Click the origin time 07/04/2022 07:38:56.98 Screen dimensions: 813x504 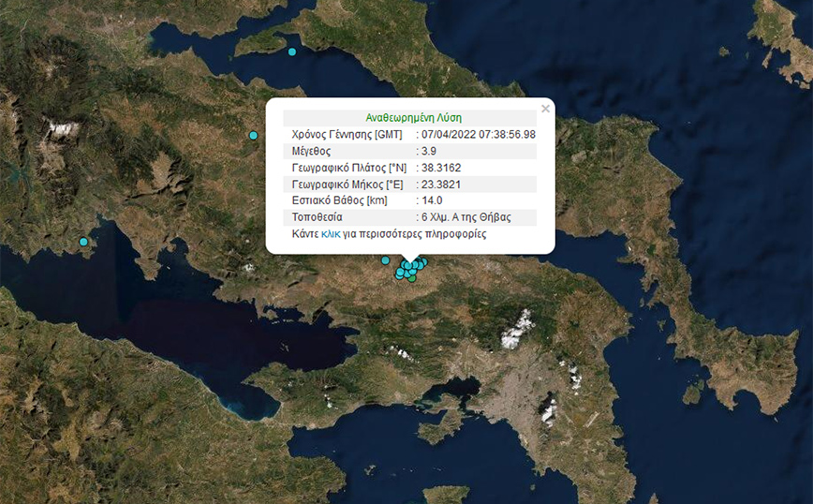click(x=479, y=135)
